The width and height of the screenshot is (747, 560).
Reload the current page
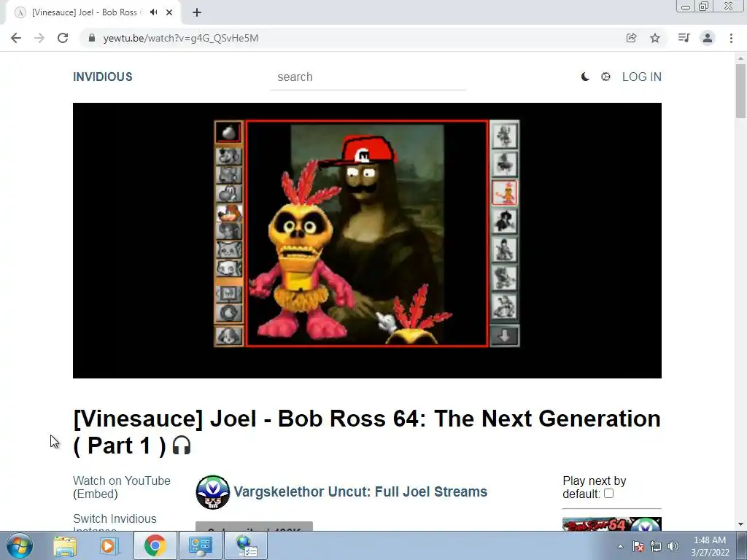(x=63, y=38)
